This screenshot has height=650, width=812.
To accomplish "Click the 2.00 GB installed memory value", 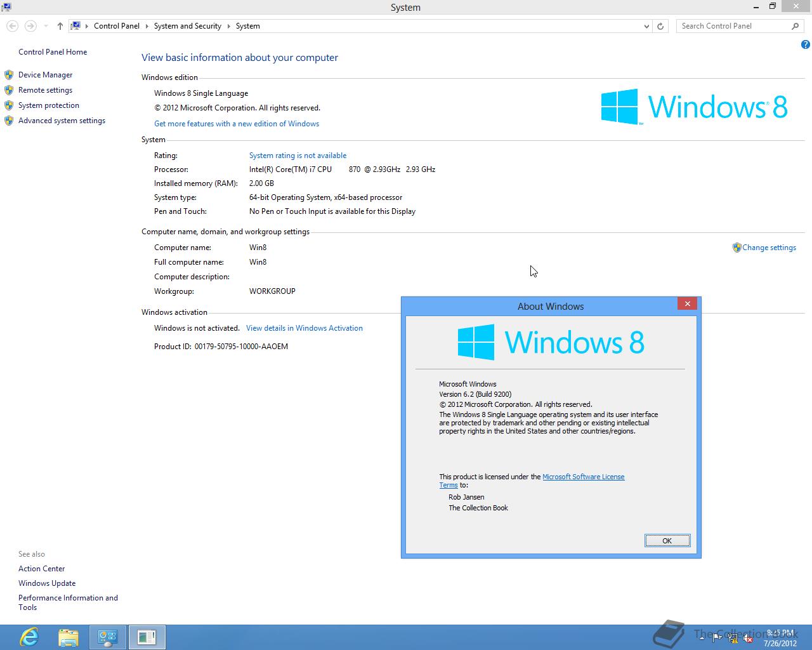I will [x=261, y=183].
